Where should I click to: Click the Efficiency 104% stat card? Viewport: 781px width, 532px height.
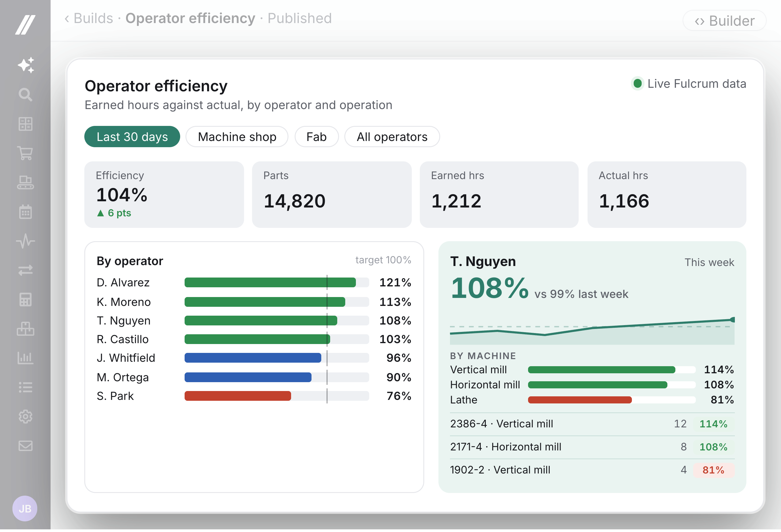pyautogui.click(x=164, y=195)
